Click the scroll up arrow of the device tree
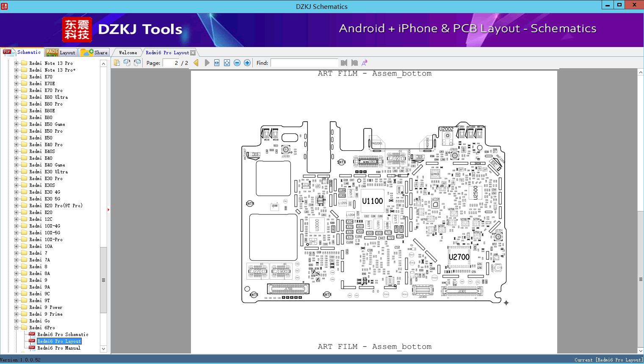Screen dimensions: 644x364 (103, 64)
